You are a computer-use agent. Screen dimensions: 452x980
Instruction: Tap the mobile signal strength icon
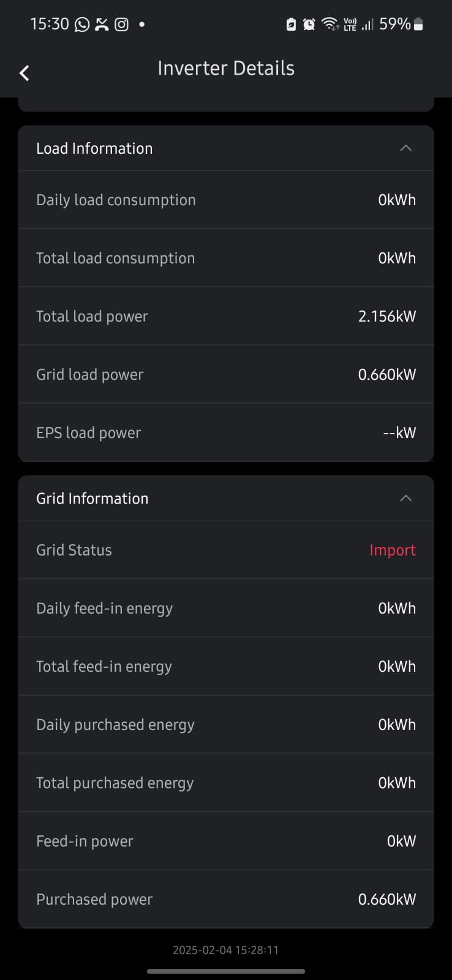pyautogui.click(x=367, y=24)
